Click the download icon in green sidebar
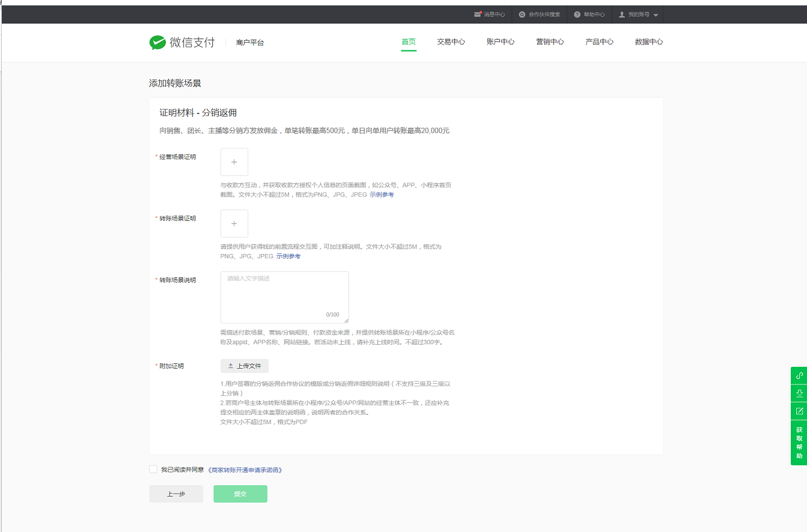 (799, 393)
